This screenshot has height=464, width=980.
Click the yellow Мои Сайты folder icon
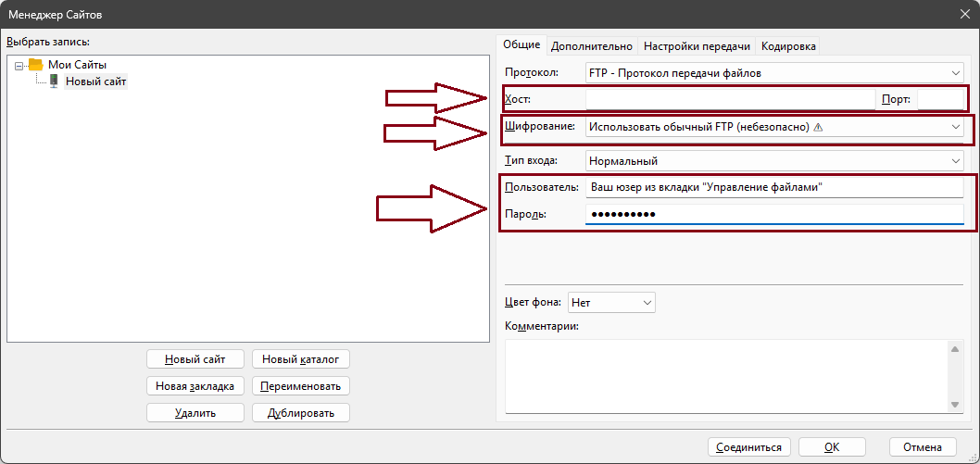coord(36,65)
